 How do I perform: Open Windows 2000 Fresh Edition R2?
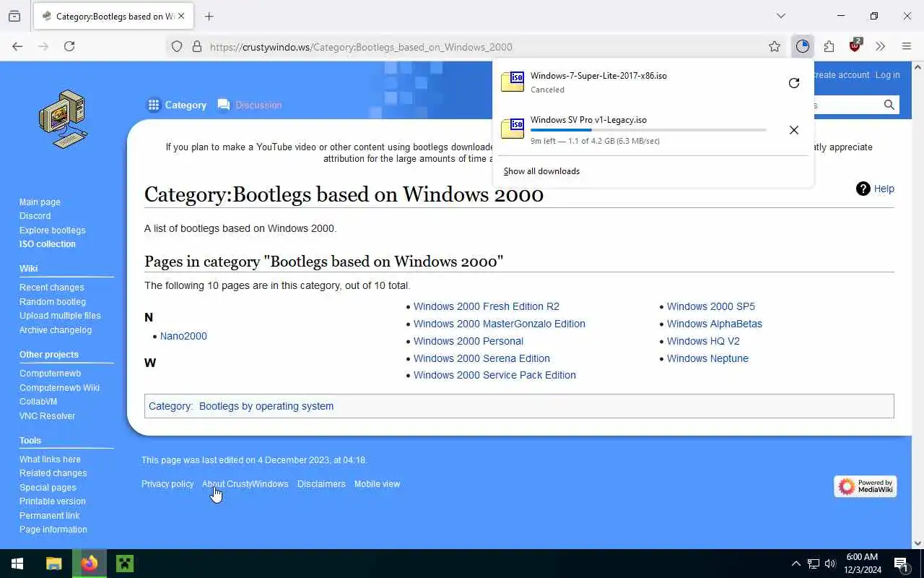(x=487, y=306)
